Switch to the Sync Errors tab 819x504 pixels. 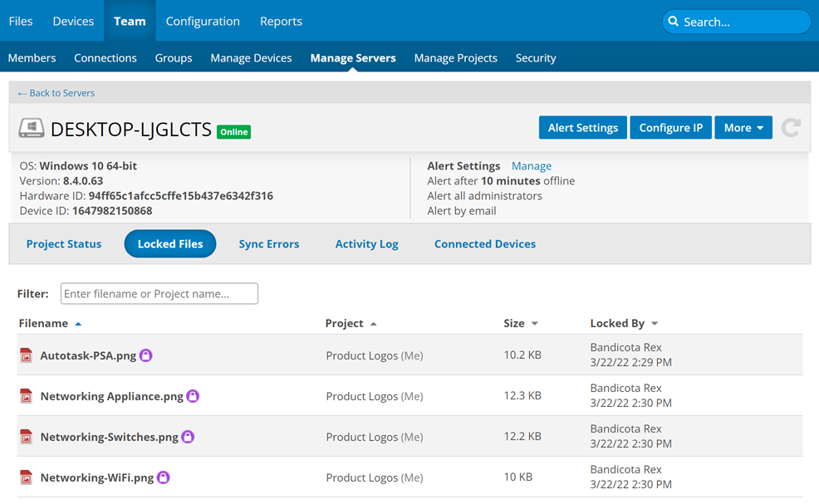268,244
